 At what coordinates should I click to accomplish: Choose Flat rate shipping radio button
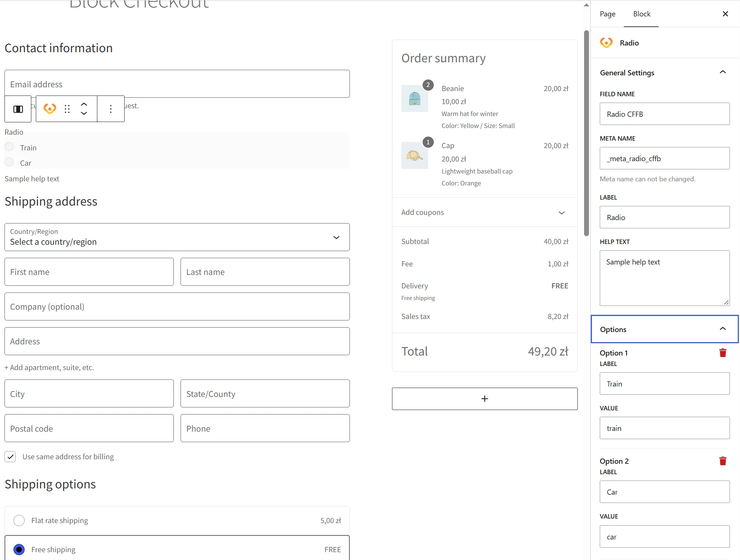tap(19, 520)
